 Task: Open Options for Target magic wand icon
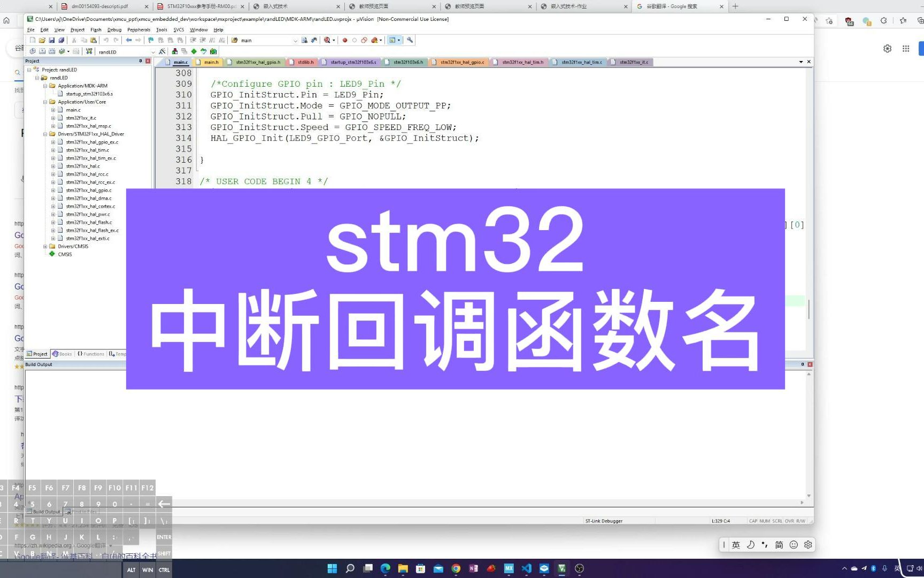(162, 51)
